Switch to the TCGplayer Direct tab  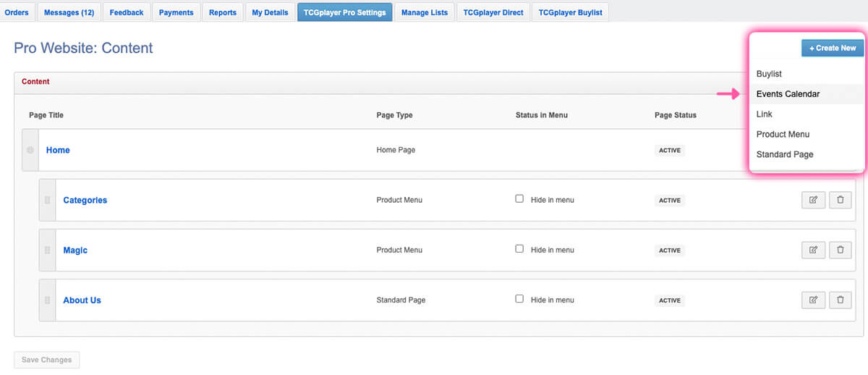point(493,12)
